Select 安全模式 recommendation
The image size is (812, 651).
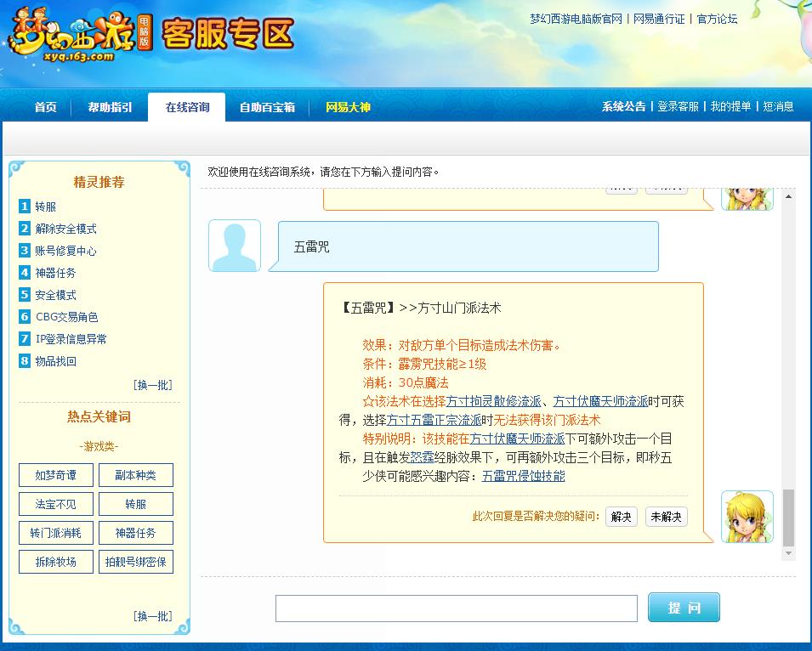[x=55, y=295]
